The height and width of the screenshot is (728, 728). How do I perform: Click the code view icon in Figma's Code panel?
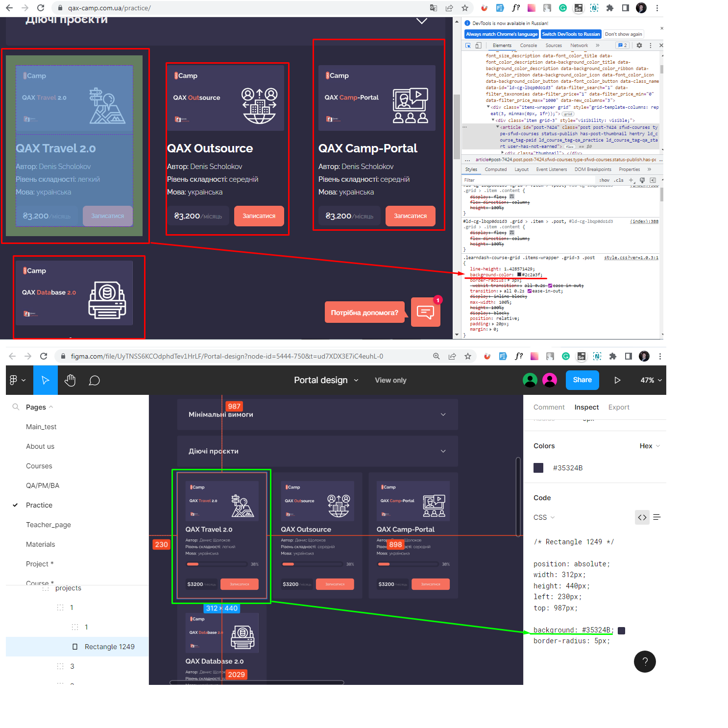642,517
